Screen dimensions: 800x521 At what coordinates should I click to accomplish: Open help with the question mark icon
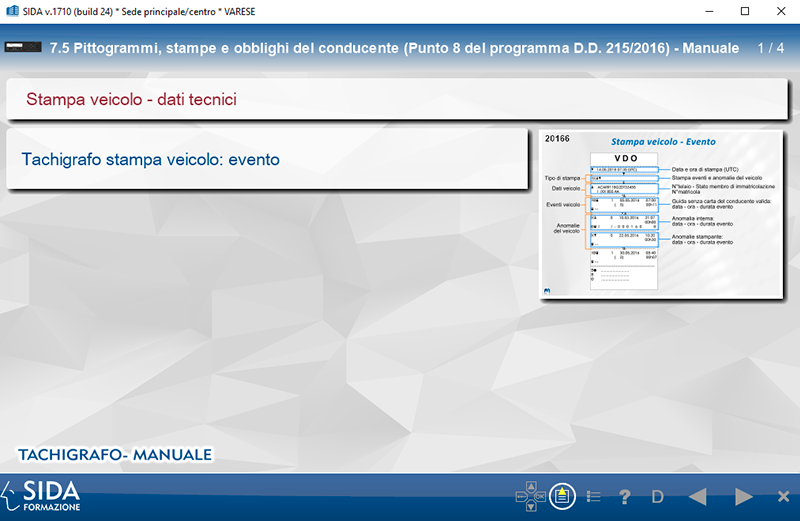[625, 496]
